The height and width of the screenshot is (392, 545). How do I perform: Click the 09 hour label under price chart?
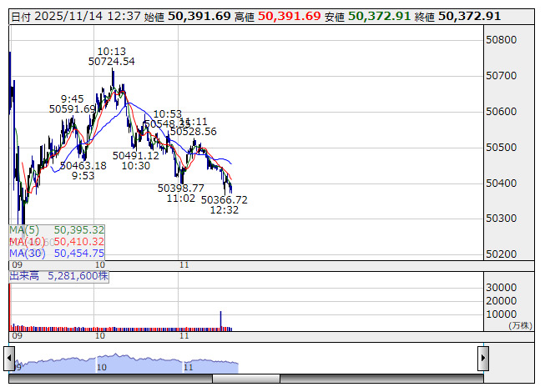tap(17, 265)
